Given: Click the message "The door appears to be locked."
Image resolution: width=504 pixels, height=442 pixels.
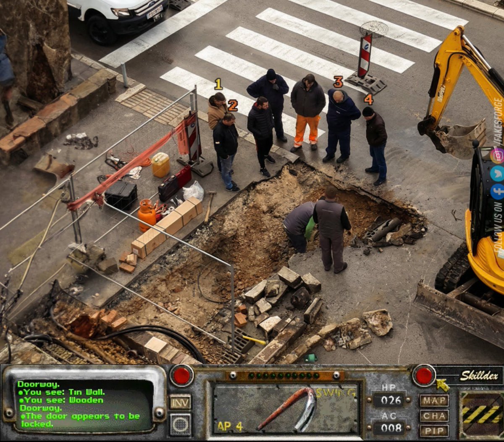Looking at the screenshot, I should coord(80,420).
